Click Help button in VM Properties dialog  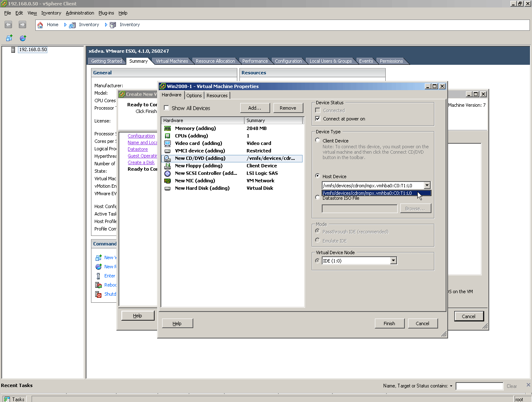177,324
